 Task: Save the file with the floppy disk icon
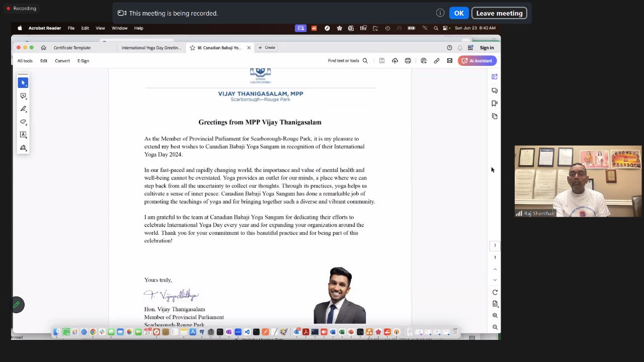382,61
